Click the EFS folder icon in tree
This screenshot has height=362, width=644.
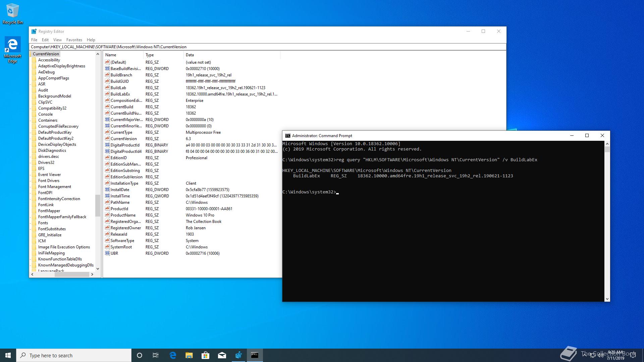[34, 169]
